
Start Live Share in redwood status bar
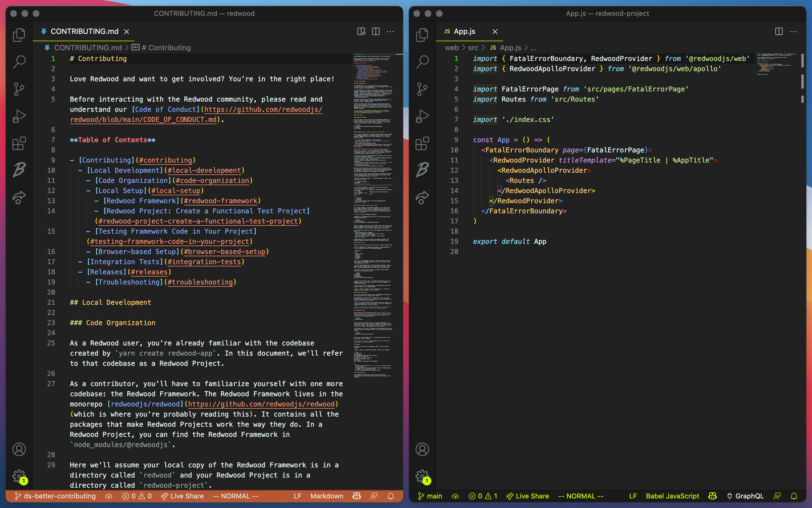pos(182,496)
